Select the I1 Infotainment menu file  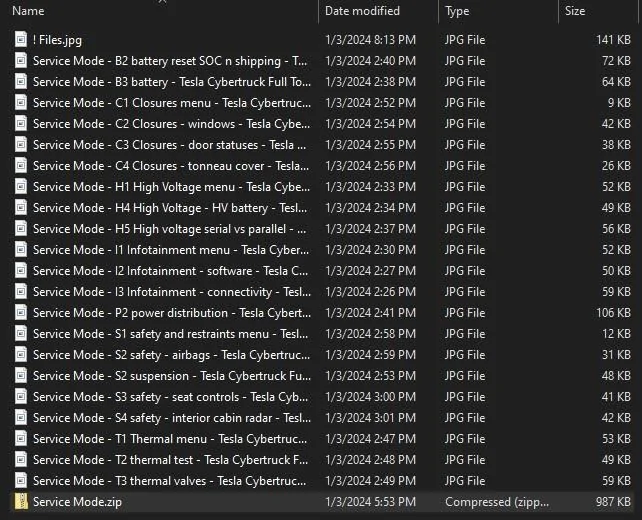171,250
